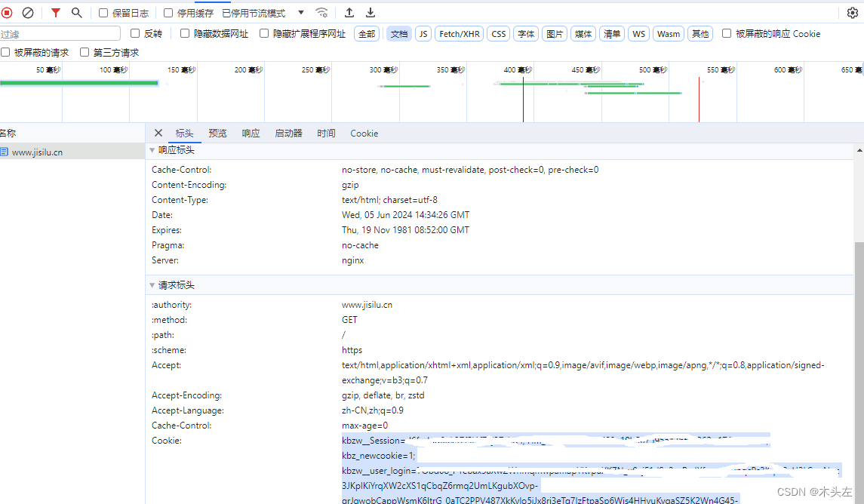
Task: Collapse the 请求标头 section
Action: coord(152,284)
